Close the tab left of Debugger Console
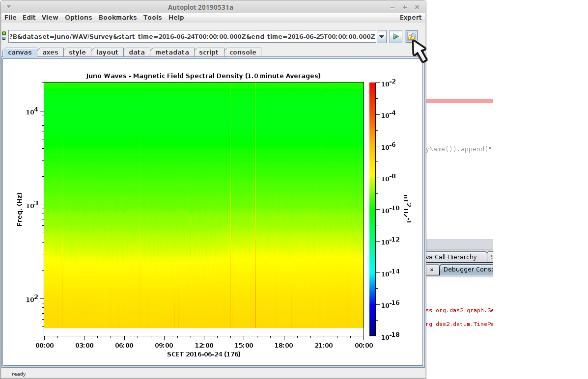 pyautogui.click(x=431, y=270)
